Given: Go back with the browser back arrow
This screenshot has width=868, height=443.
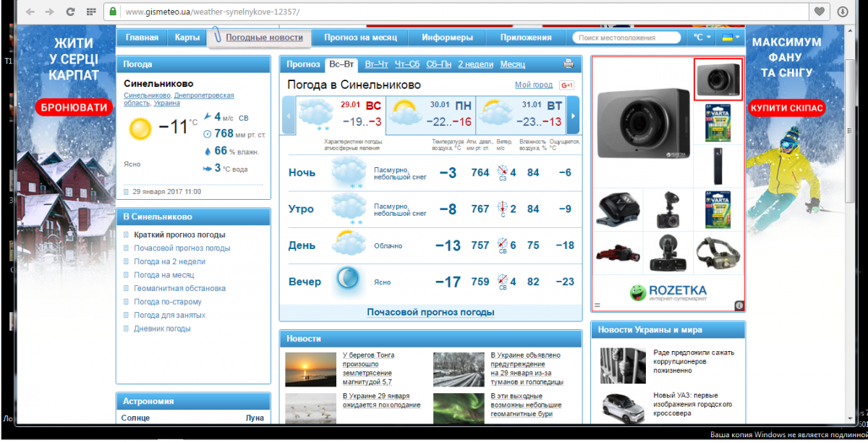Looking at the screenshot, I should [30, 12].
